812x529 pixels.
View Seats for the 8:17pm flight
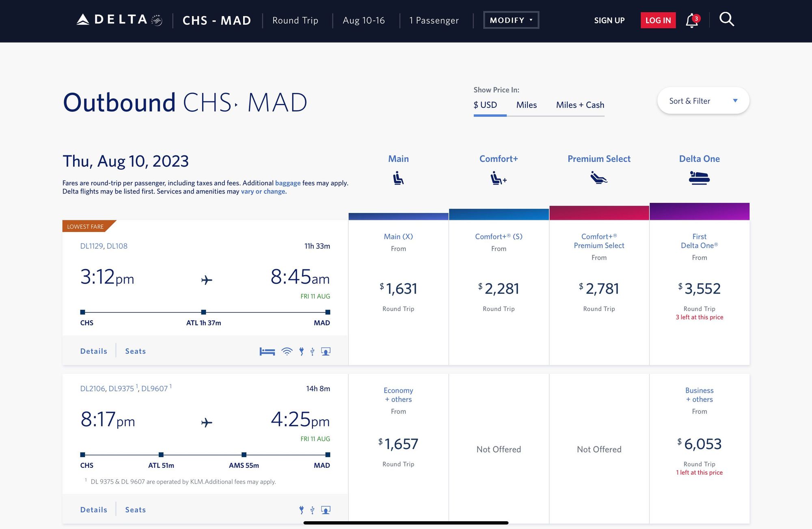coord(135,510)
